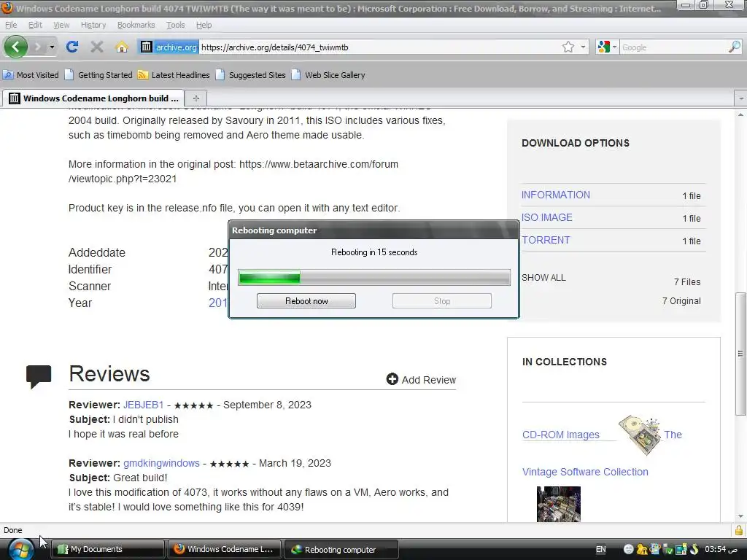Open the View menu
The height and width of the screenshot is (560, 747).
pos(61,25)
